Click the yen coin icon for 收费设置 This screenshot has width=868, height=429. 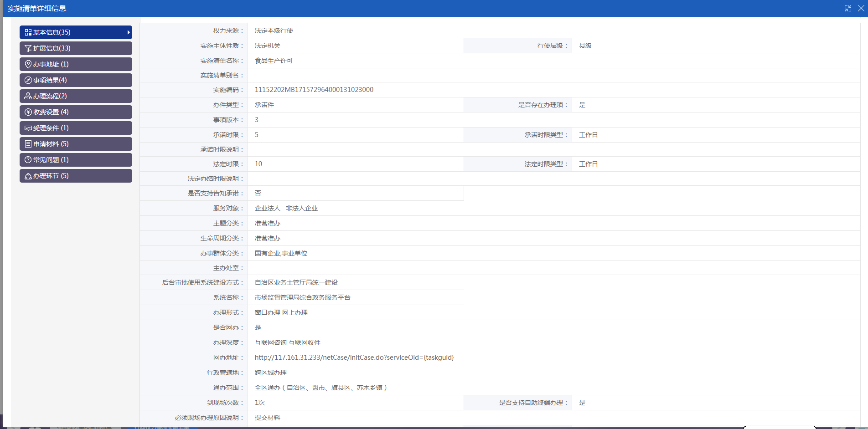point(28,112)
